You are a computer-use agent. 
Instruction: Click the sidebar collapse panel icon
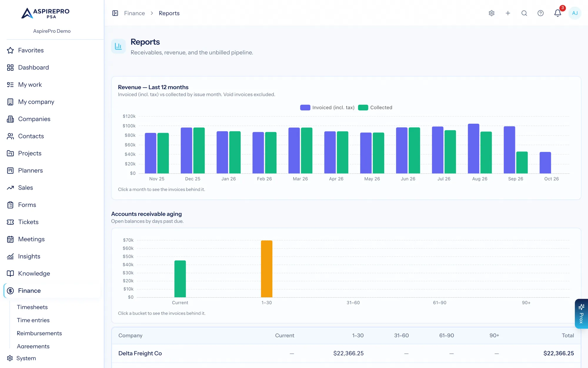coord(115,13)
